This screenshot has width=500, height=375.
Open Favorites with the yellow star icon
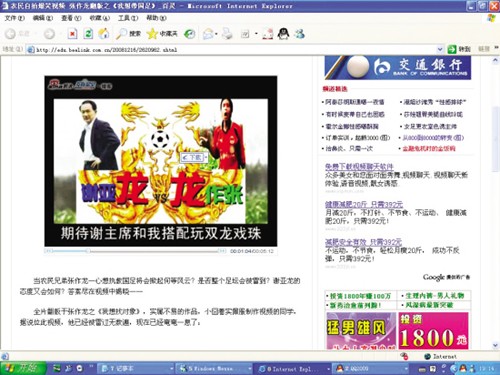[x=162, y=34]
